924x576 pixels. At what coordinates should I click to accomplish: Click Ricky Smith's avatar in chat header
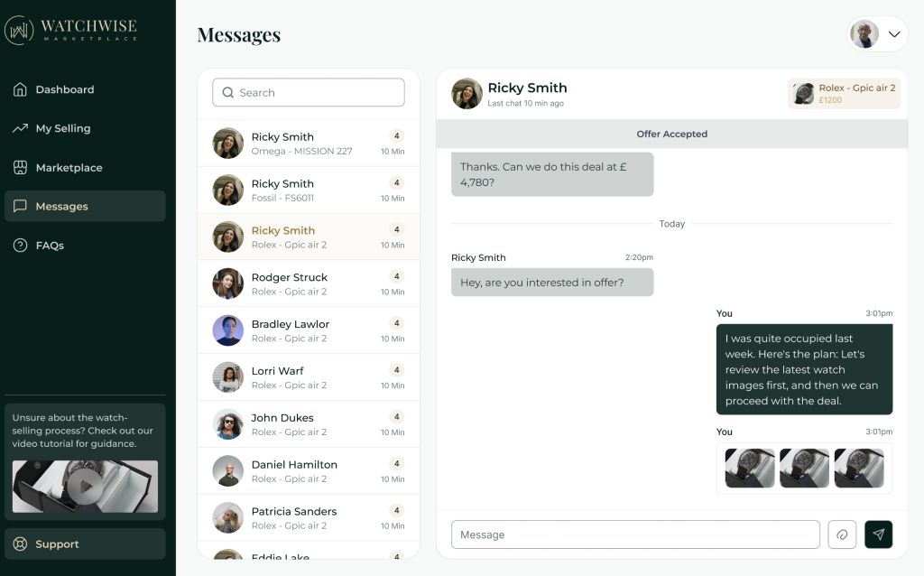click(467, 94)
